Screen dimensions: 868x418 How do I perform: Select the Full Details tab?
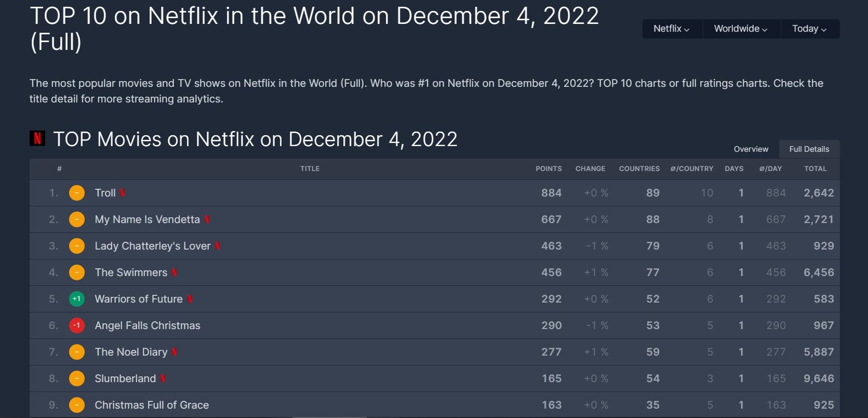[x=809, y=149]
